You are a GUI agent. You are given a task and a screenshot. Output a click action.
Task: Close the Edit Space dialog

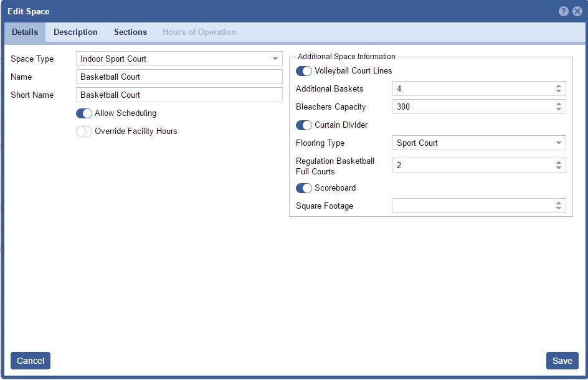[x=577, y=11]
